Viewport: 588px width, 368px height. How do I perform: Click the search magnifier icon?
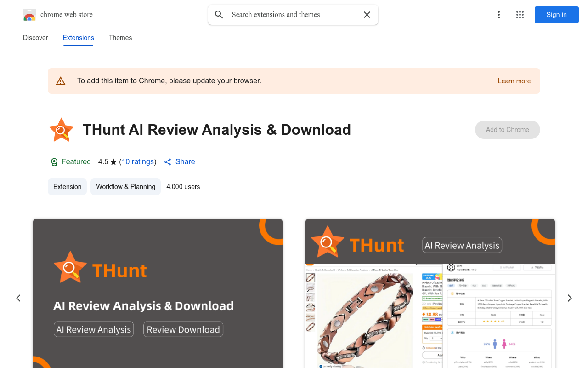219,15
